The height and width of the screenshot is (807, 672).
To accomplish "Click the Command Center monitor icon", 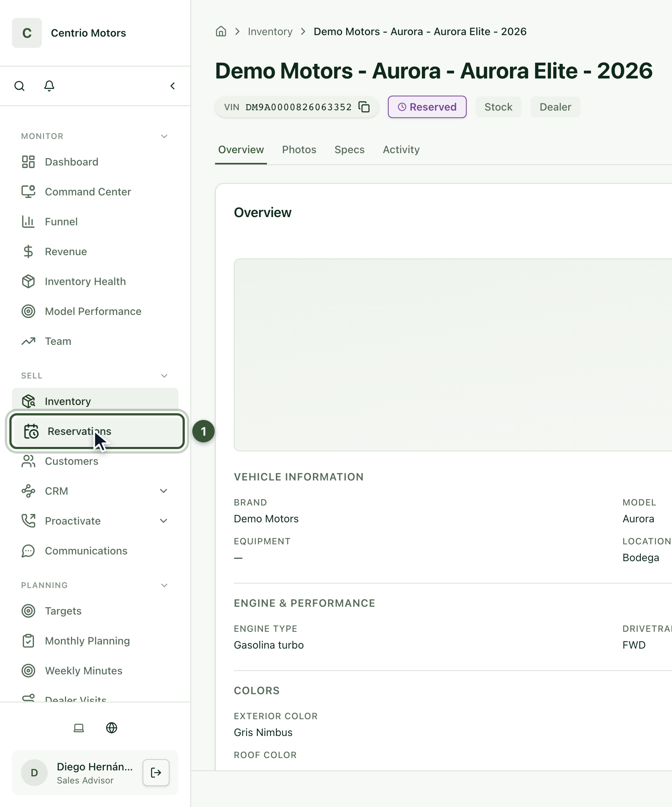I will pos(28,192).
